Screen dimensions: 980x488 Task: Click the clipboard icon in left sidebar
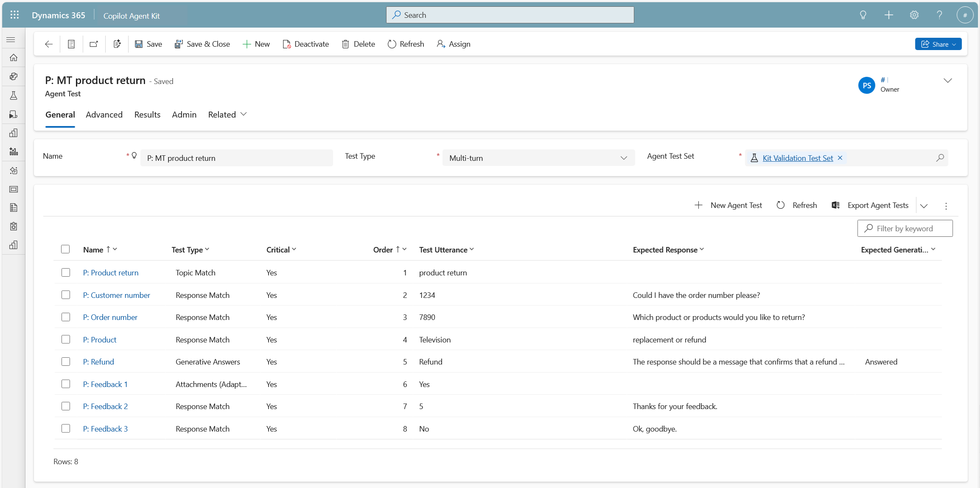point(14,226)
